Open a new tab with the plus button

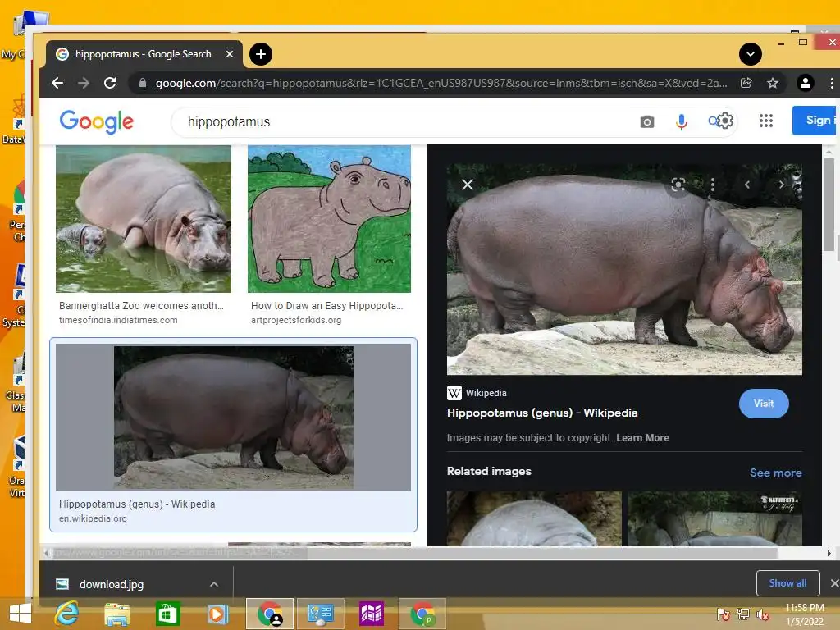(261, 54)
